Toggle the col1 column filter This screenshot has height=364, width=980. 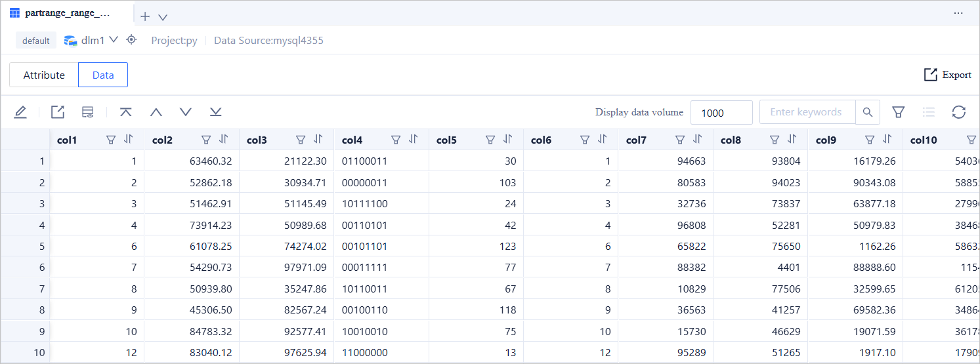coord(111,140)
